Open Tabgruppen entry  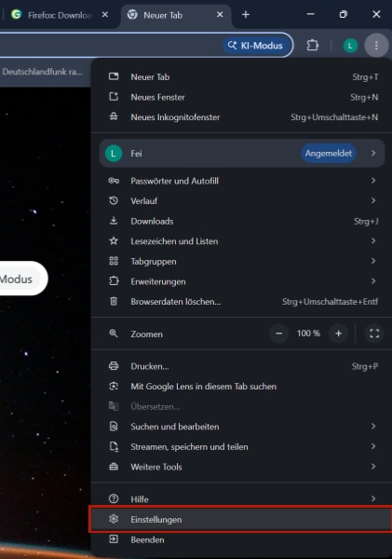pos(241,261)
